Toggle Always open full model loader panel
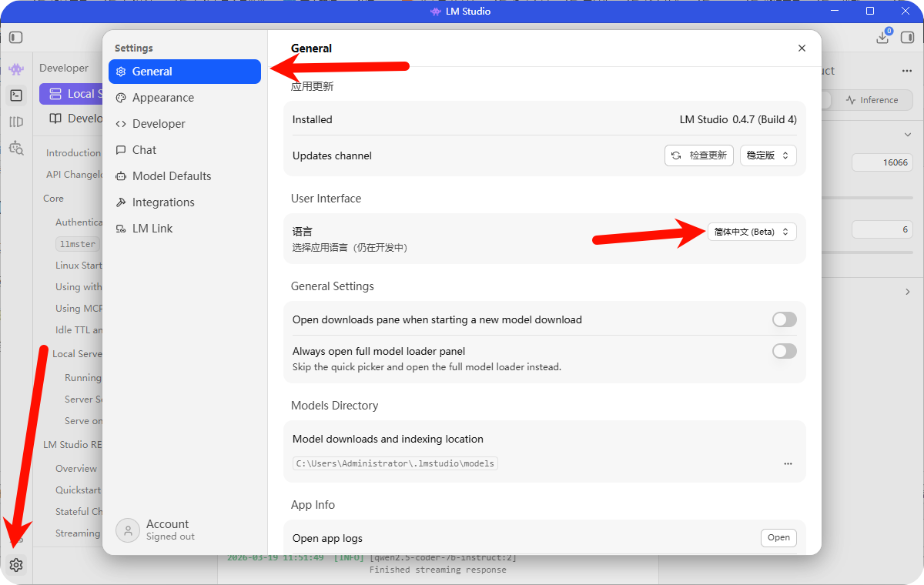Screen dimensions: 924x585 point(784,351)
